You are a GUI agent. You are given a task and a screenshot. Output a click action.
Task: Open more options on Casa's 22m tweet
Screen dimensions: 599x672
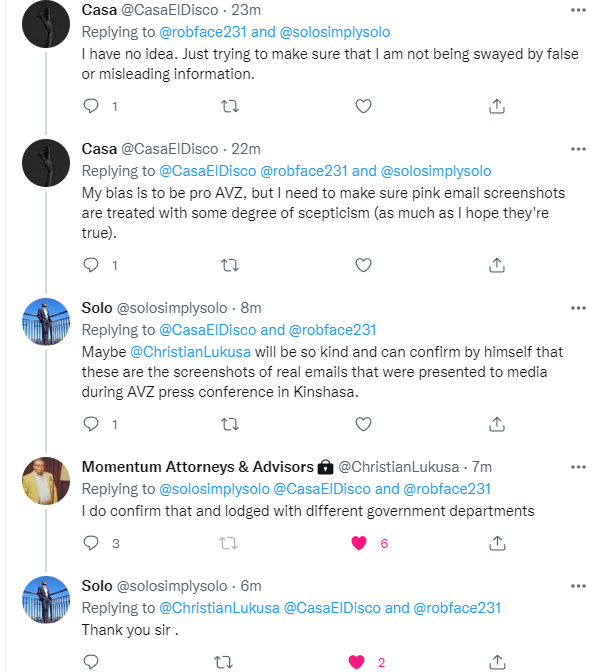pos(578,149)
